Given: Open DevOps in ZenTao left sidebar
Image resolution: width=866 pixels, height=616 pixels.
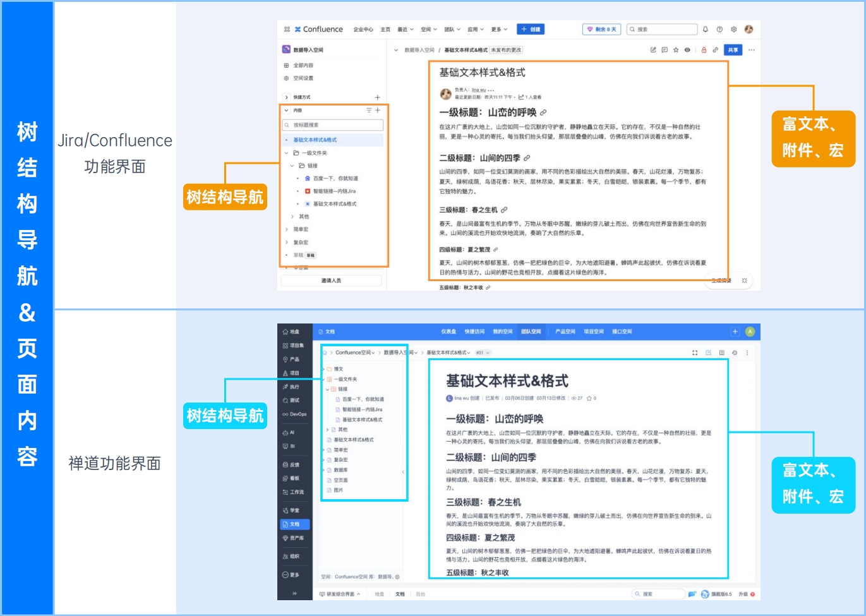Looking at the screenshot, I should (x=294, y=414).
